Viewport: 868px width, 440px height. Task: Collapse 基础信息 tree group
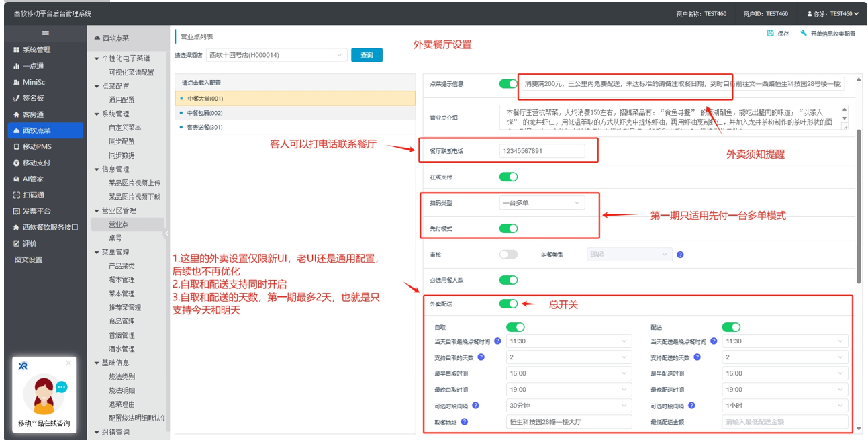(97, 363)
